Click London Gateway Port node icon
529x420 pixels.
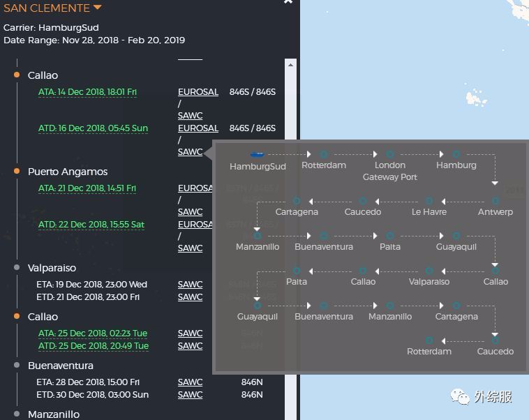coord(390,154)
